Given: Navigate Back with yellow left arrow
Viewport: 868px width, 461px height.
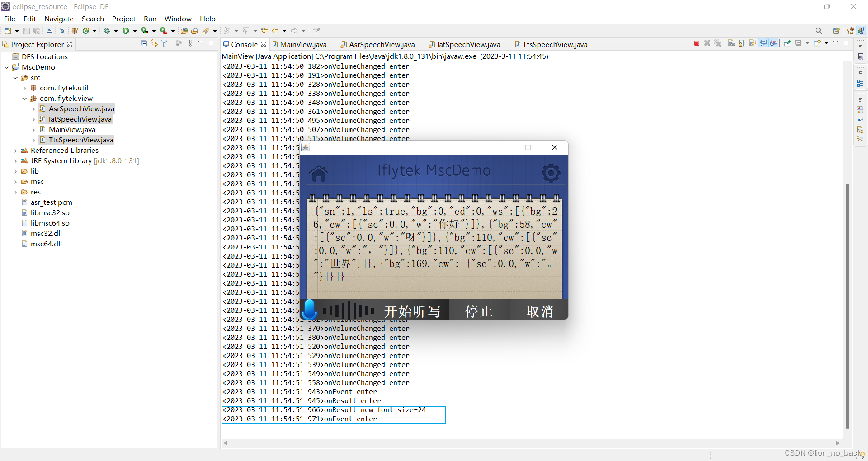Looking at the screenshot, I should pos(275,31).
